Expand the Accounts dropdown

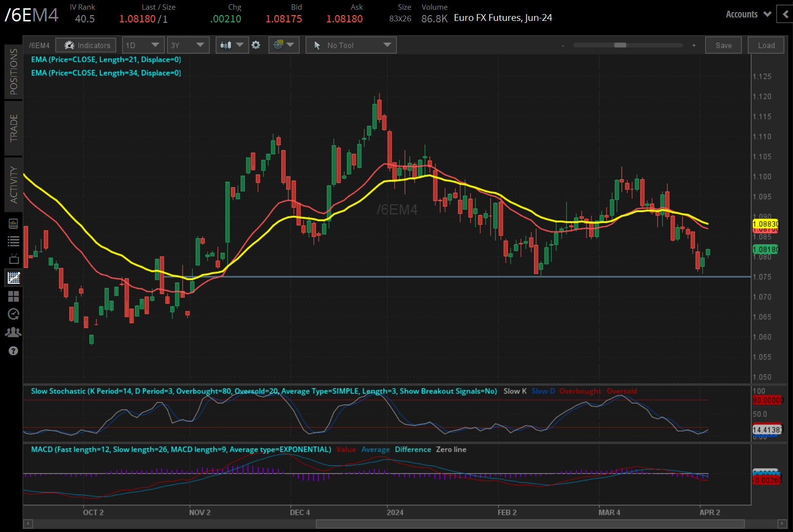pyautogui.click(x=748, y=15)
